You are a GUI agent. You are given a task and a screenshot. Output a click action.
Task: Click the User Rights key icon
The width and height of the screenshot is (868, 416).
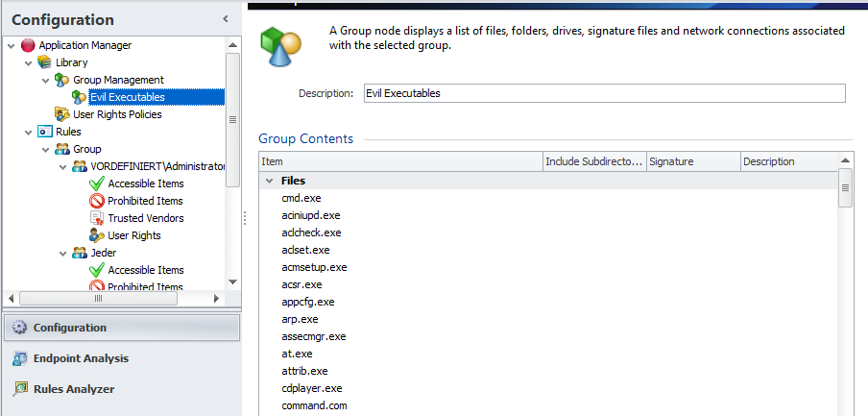tap(96, 235)
